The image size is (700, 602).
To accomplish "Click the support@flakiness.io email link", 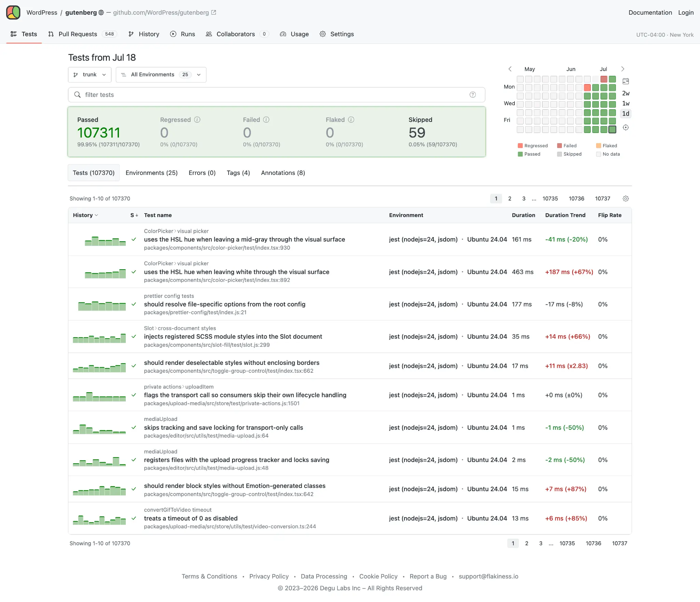I will click(488, 576).
